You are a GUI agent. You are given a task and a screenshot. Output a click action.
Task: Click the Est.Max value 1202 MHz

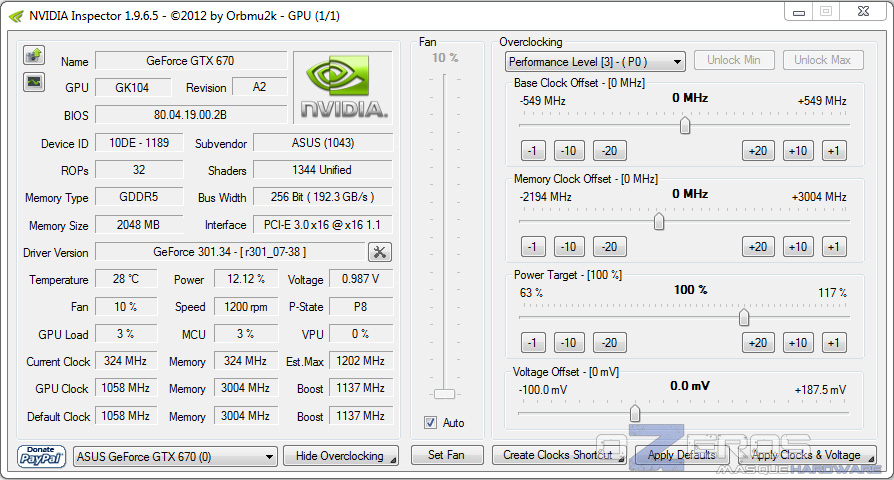tap(361, 361)
